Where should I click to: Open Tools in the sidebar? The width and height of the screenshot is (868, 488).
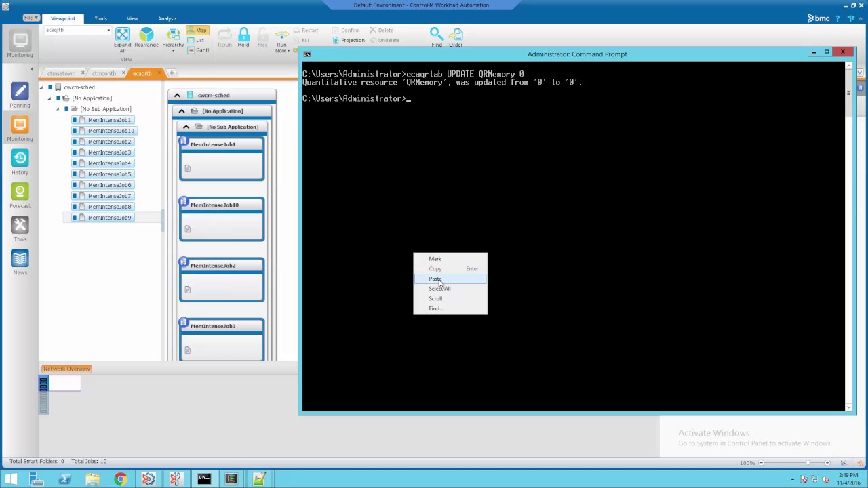click(20, 229)
